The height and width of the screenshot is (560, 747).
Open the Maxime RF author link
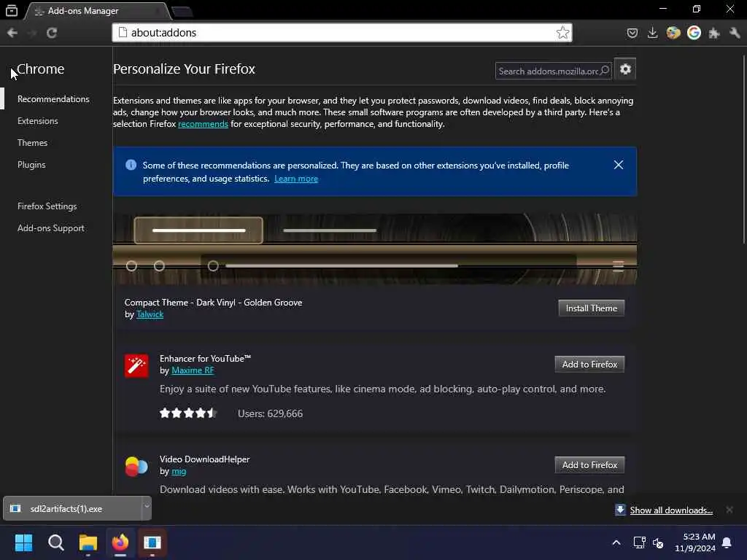[193, 370]
